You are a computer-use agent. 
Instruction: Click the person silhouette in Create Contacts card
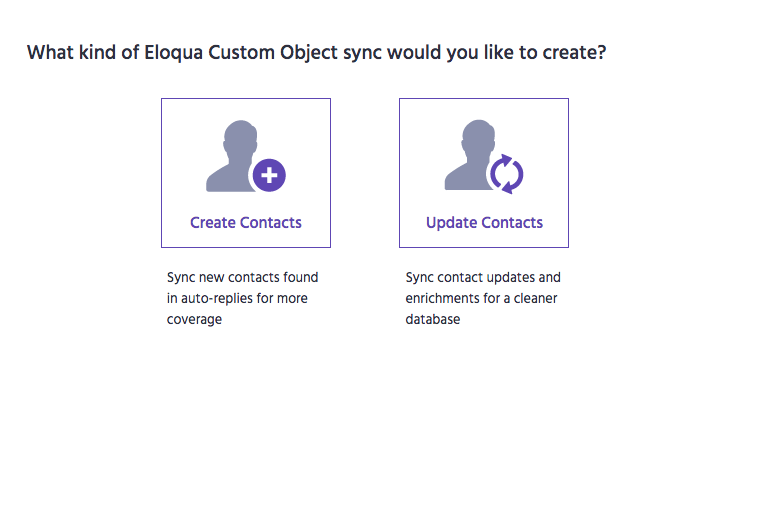[x=233, y=156]
